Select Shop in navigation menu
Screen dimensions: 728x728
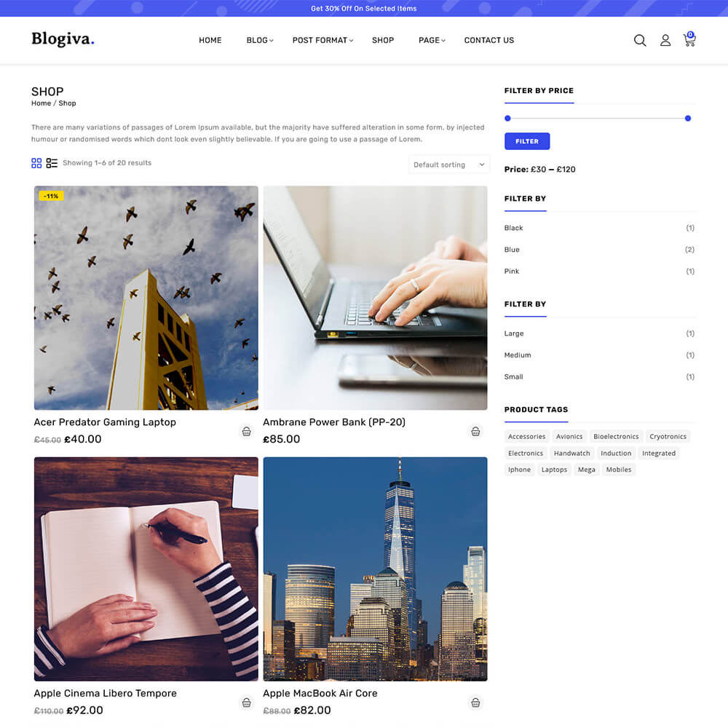(x=382, y=41)
